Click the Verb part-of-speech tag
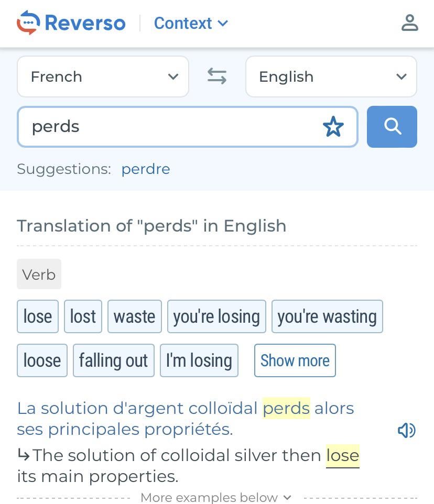The image size is (434, 504). (x=39, y=274)
